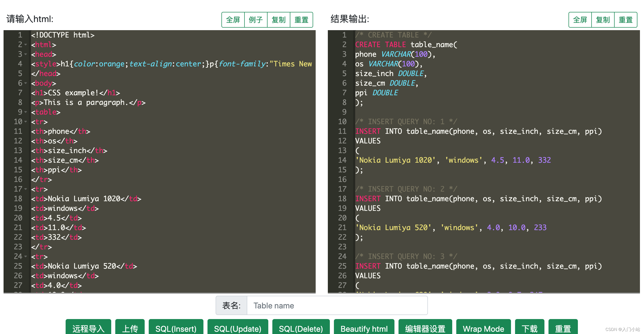This screenshot has width=644, height=334.
Task: Reset input editor with 重置 button
Action: pos(301,20)
